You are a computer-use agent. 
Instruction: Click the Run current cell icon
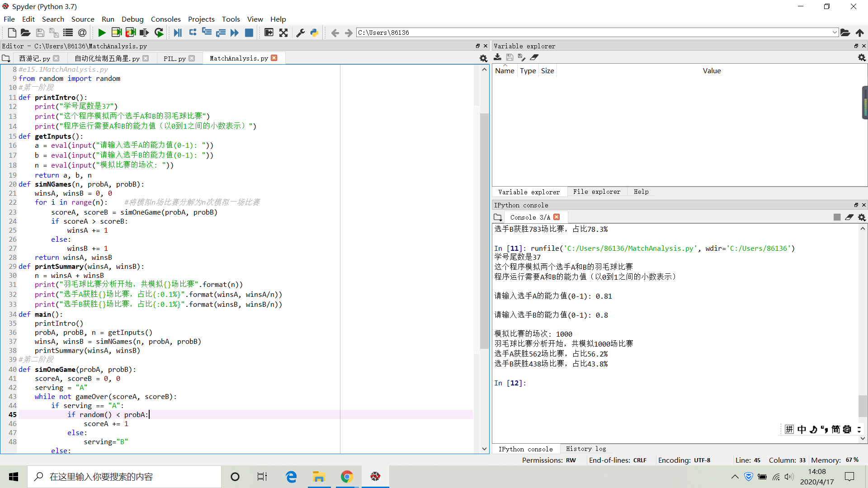[x=116, y=33]
